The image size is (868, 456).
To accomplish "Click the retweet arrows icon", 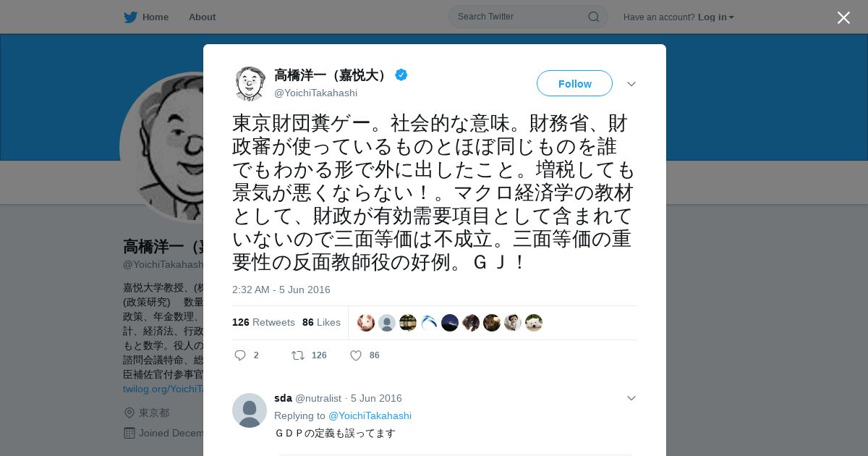I will (x=297, y=355).
